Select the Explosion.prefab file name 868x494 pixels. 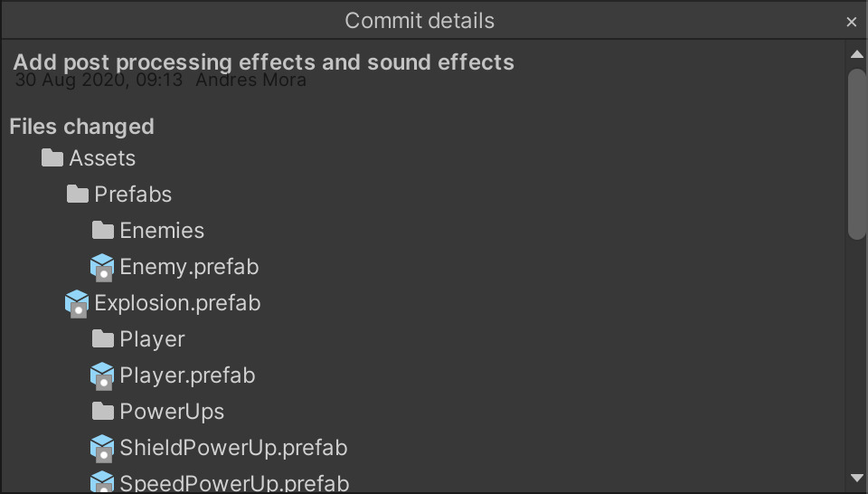tap(177, 303)
